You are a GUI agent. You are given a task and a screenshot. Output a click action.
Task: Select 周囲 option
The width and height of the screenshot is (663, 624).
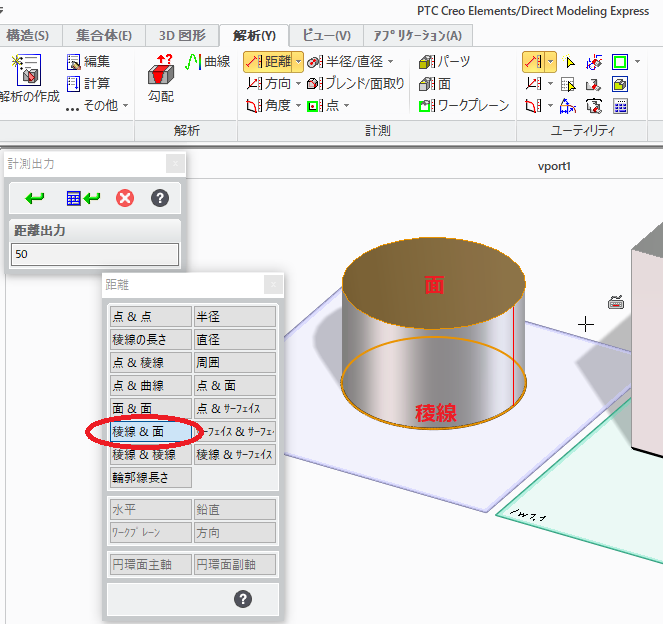coord(235,362)
